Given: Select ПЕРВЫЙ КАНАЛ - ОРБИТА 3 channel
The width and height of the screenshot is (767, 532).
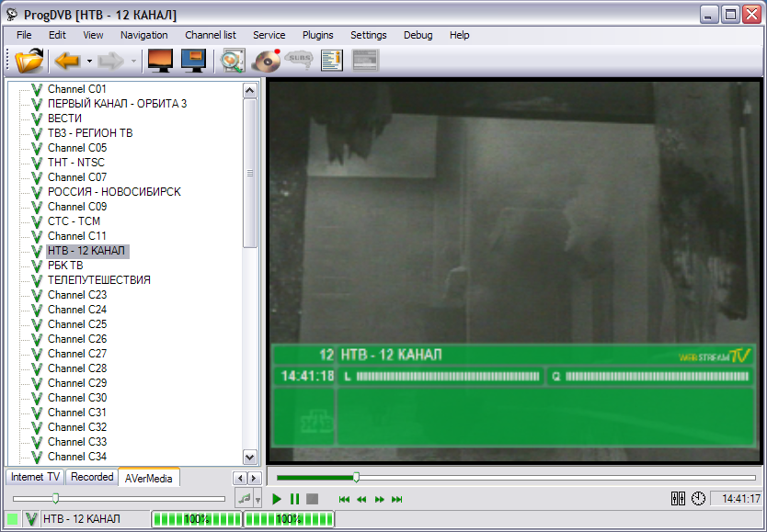Looking at the screenshot, I should pos(118,104).
